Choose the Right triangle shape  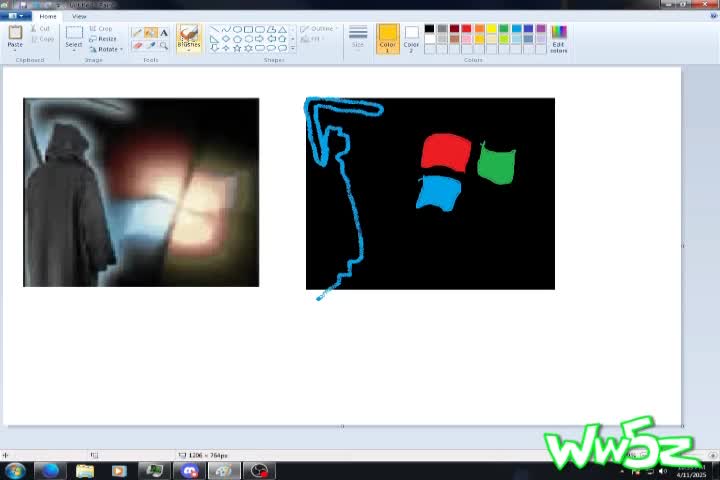coord(214,39)
